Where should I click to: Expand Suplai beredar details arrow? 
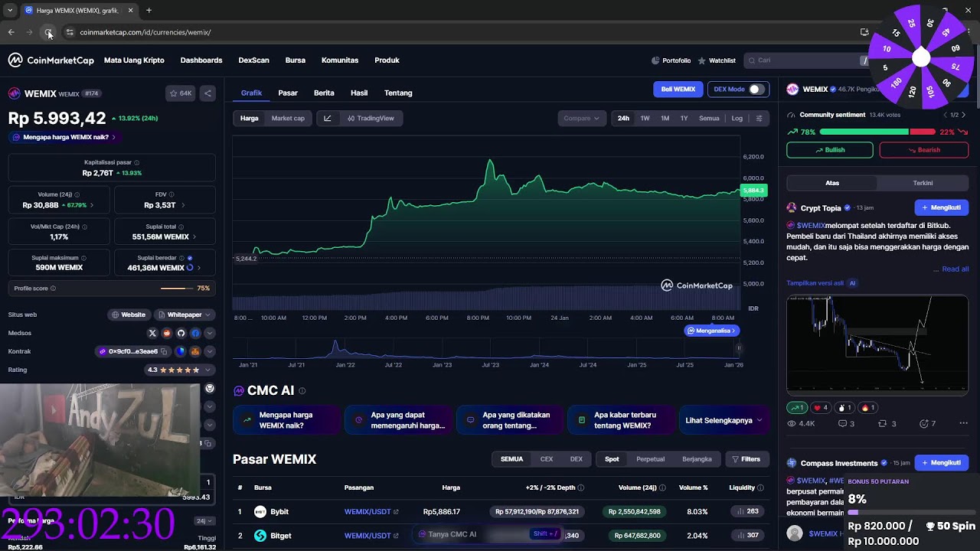click(199, 268)
